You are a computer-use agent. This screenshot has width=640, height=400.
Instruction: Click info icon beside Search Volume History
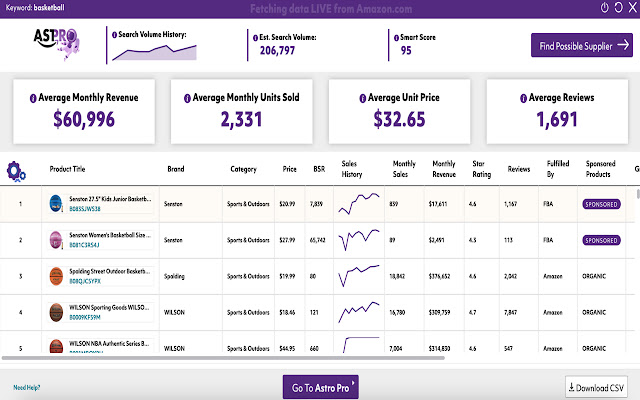pyautogui.click(x=115, y=35)
